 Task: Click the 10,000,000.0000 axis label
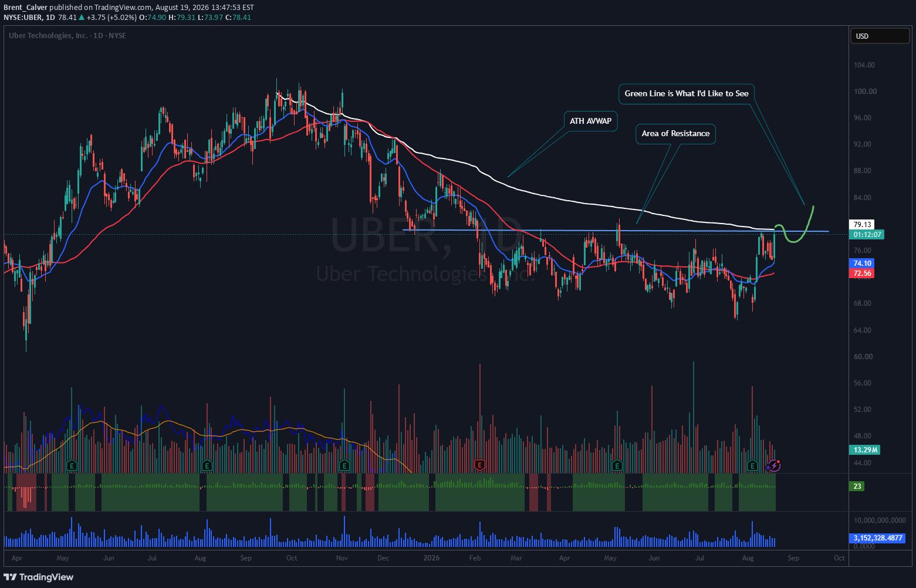coord(878,521)
